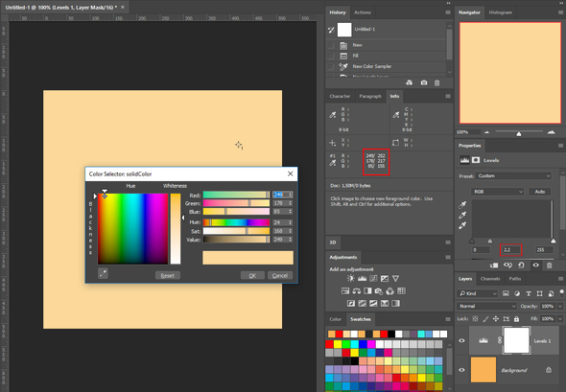
Task: Select the Levels adjustment icon in Adjustments
Action: pos(362,278)
